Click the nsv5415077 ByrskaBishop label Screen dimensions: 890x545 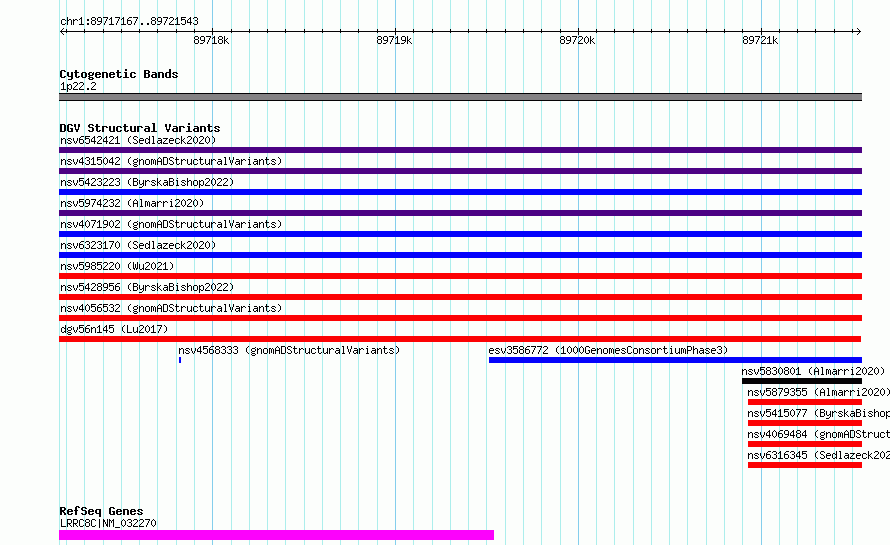point(818,413)
